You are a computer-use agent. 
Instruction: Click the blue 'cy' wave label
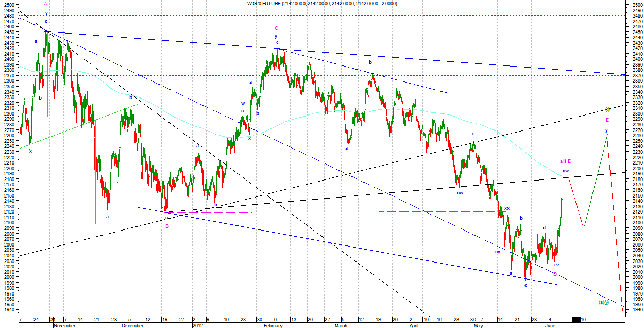(498, 252)
